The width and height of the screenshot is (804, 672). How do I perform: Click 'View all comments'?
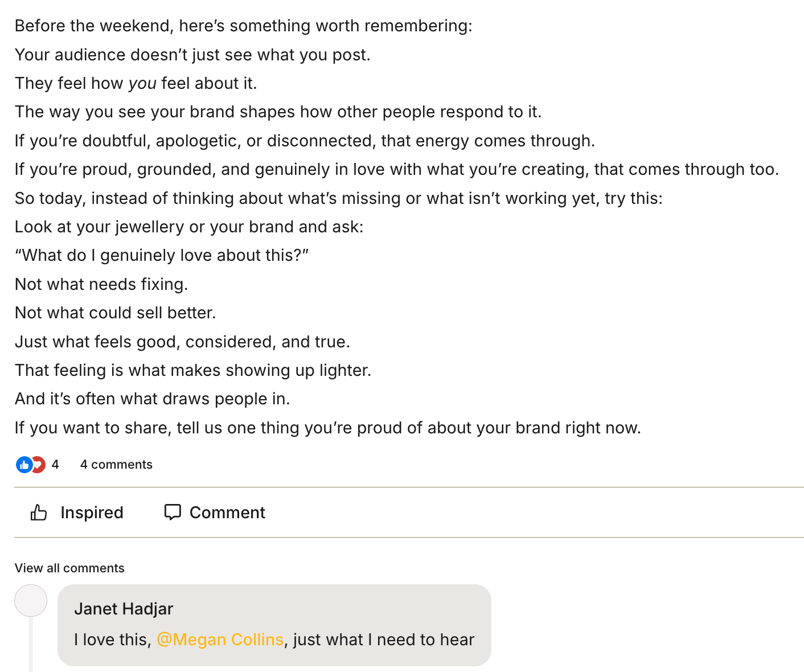point(69,568)
